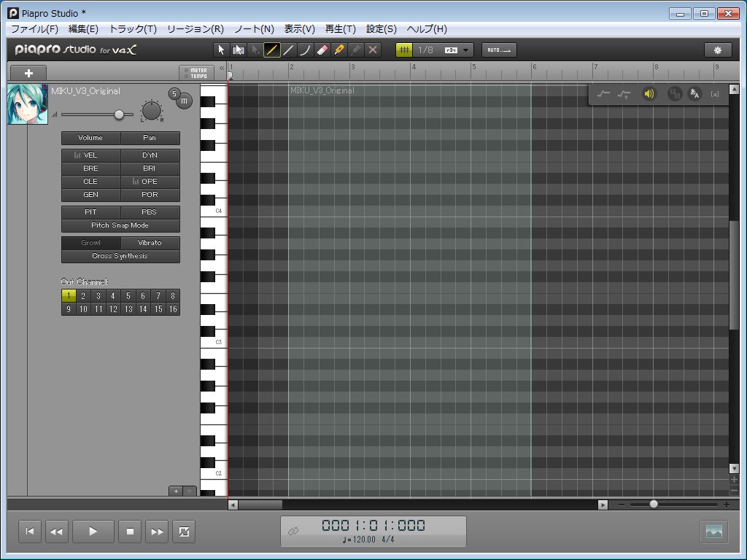
Task: Click the horizontal zoom slider handle
Action: click(x=654, y=504)
